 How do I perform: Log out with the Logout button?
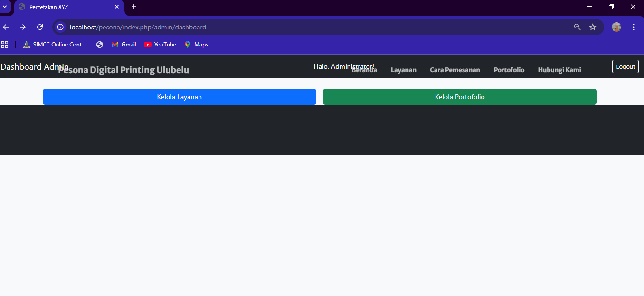tap(625, 66)
